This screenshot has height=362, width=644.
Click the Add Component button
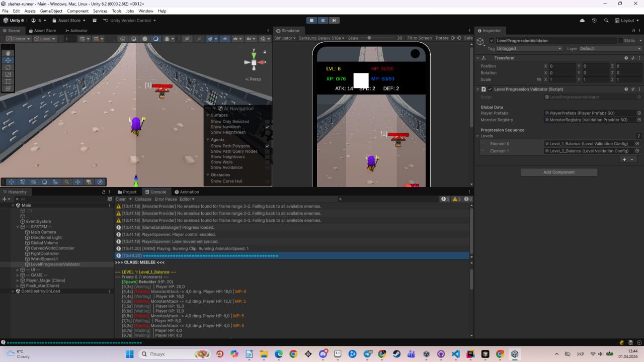coord(558,172)
